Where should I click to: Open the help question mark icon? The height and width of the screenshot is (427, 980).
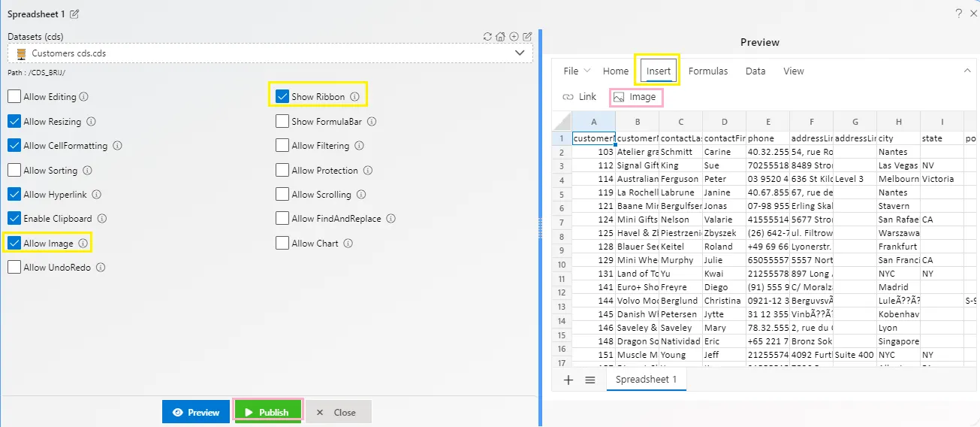958,14
